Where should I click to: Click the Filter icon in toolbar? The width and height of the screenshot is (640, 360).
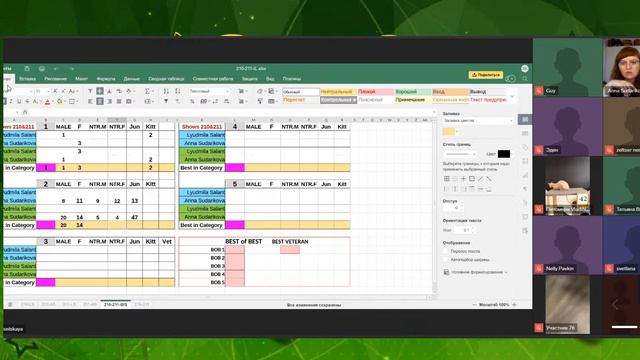coord(166,101)
